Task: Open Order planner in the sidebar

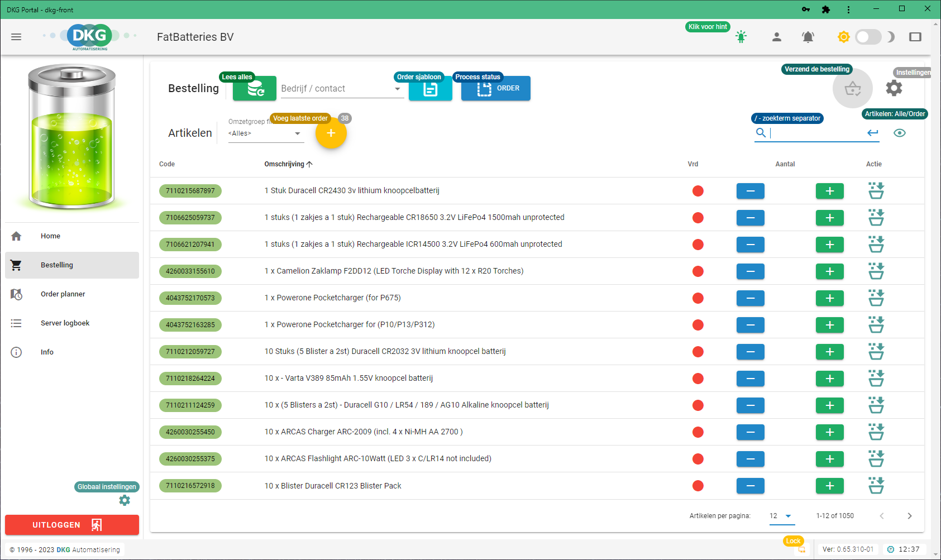Action: (72, 294)
